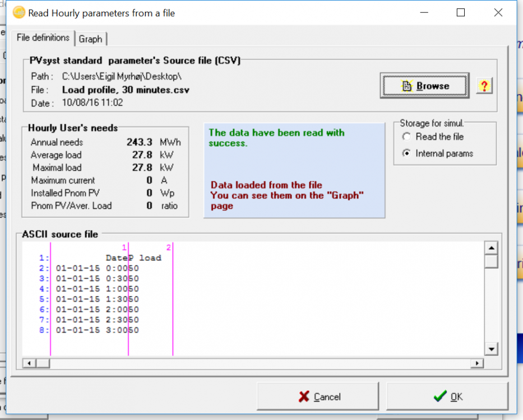
Task: Click the Cancel button
Action: point(320,396)
